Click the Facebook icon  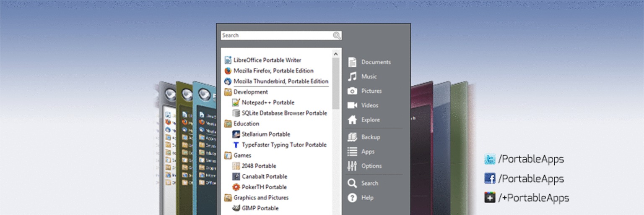click(490, 178)
